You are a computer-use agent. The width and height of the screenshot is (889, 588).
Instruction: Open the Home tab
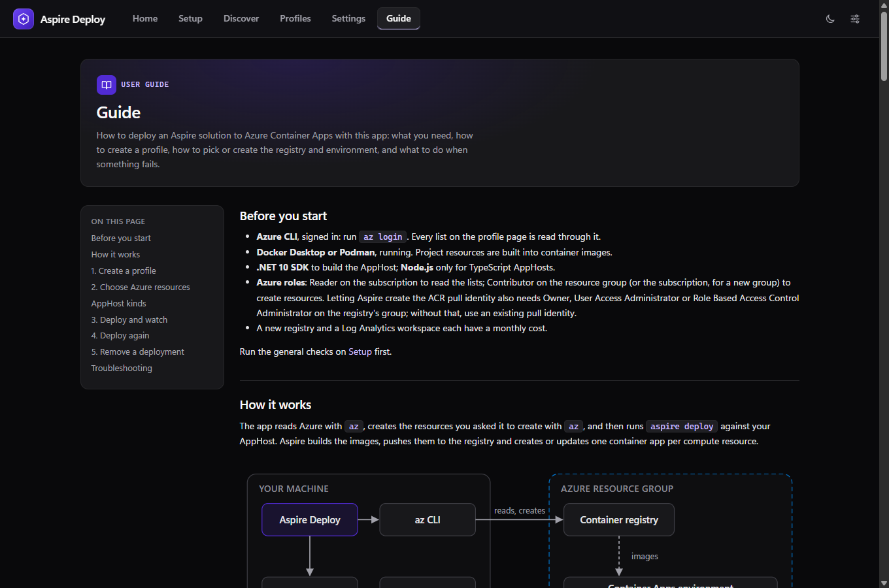(x=145, y=18)
